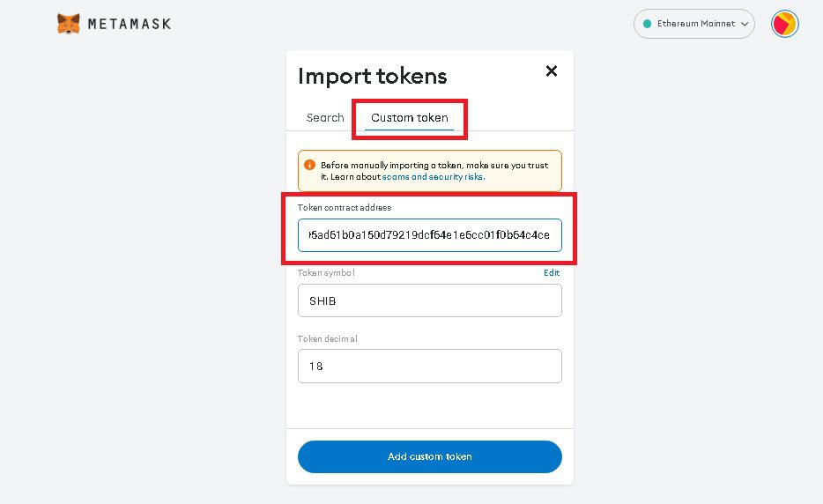Focus the Token decimal input field
Viewport: 823px width, 504px height.
[429, 366]
